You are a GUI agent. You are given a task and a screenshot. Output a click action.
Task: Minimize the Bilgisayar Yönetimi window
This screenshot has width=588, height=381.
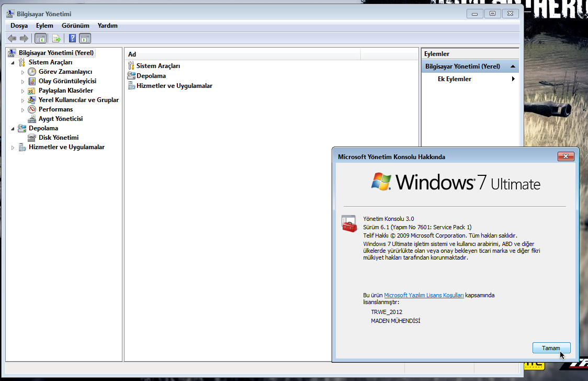coord(475,14)
